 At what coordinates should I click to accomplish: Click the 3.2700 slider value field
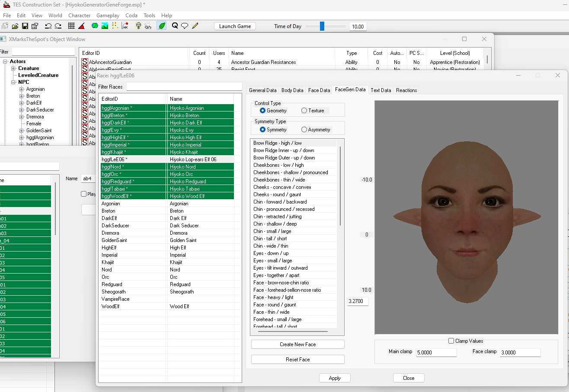point(358,302)
